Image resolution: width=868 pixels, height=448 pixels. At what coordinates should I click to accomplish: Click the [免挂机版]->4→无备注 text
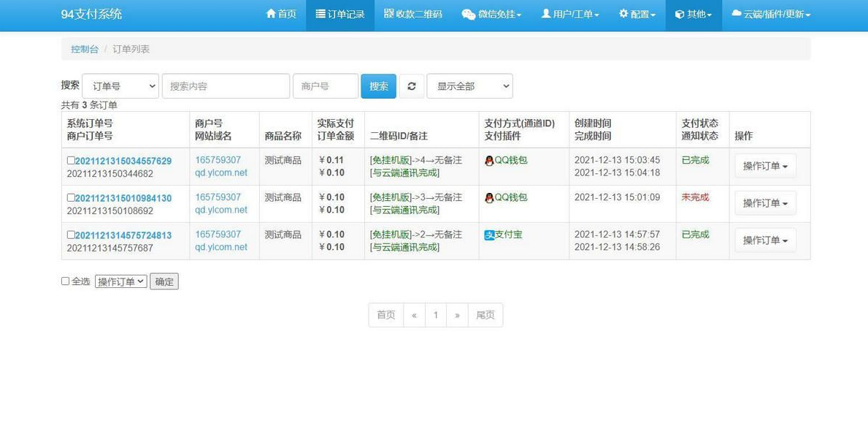pos(415,159)
